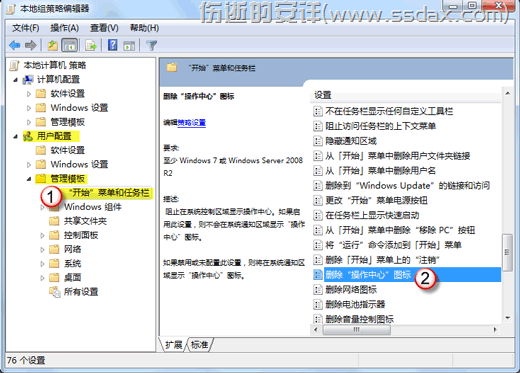Screen dimensions: 520x373
Task: Click the list scroll-up arrow
Action: pyautogui.click(x=507, y=94)
